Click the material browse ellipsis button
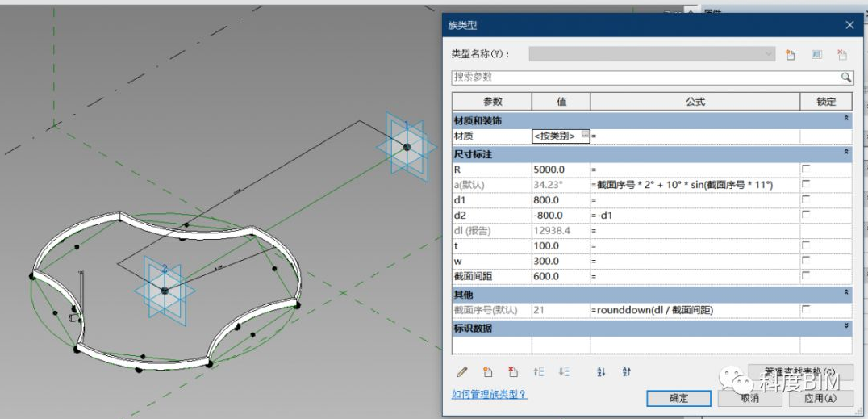 (x=585, y=134)
